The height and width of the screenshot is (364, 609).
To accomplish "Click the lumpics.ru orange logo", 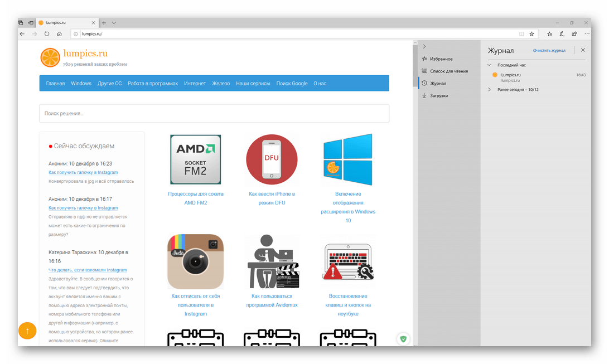I will pos(50,58).
